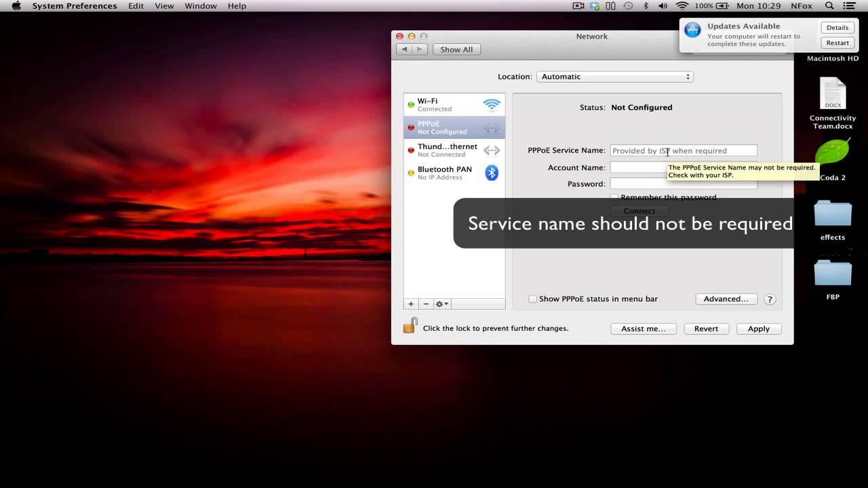The height and width of the screenshot is (488, 868).
Task: Click the Ethernet arrows icon beside Thunderbolt
Action: 492,150
